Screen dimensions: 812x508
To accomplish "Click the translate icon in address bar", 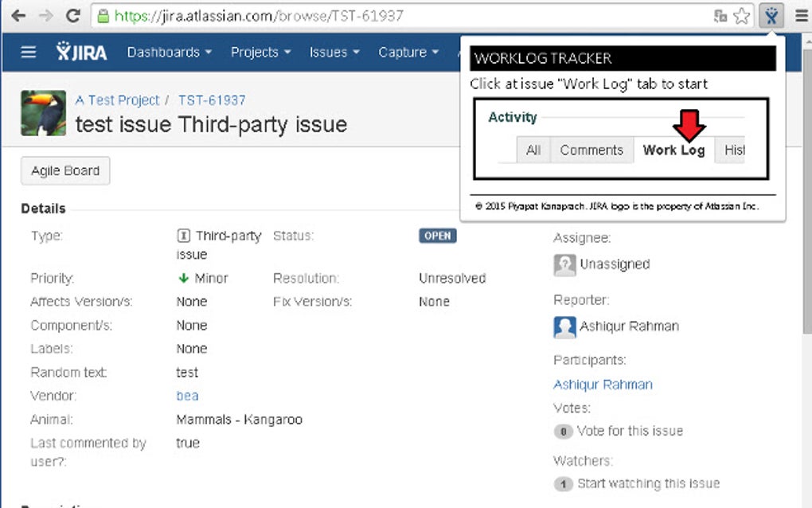I will (x=720, y=16).
